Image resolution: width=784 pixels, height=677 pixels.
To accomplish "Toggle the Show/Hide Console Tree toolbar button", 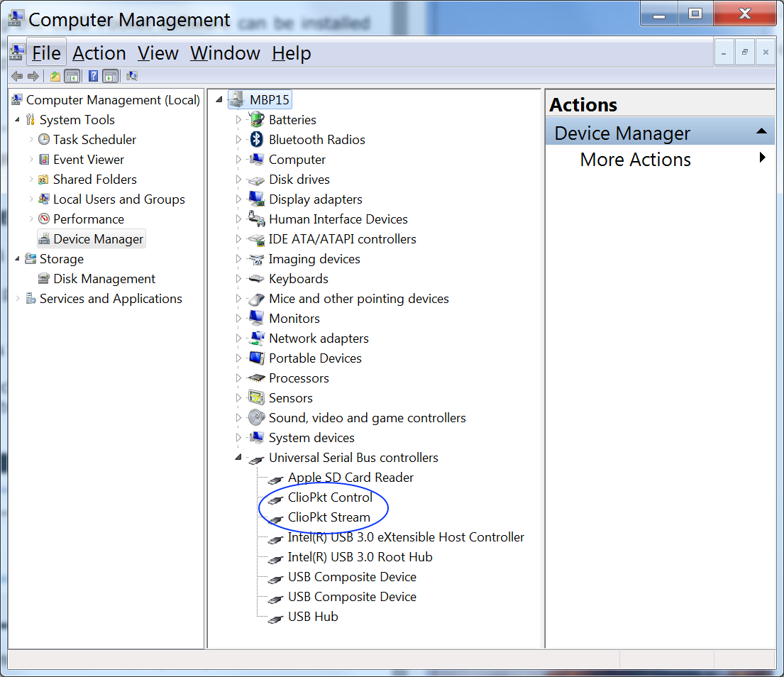I will tap(72, 76).
